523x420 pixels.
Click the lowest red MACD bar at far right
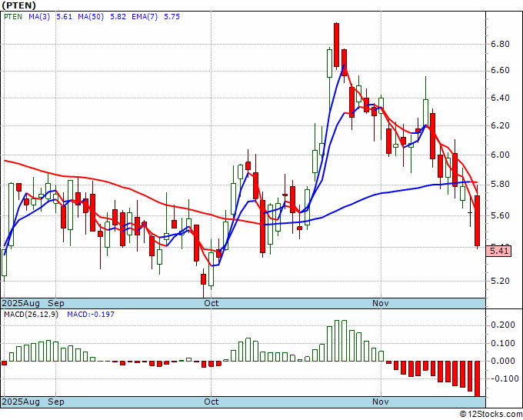[x=478, y=378]
